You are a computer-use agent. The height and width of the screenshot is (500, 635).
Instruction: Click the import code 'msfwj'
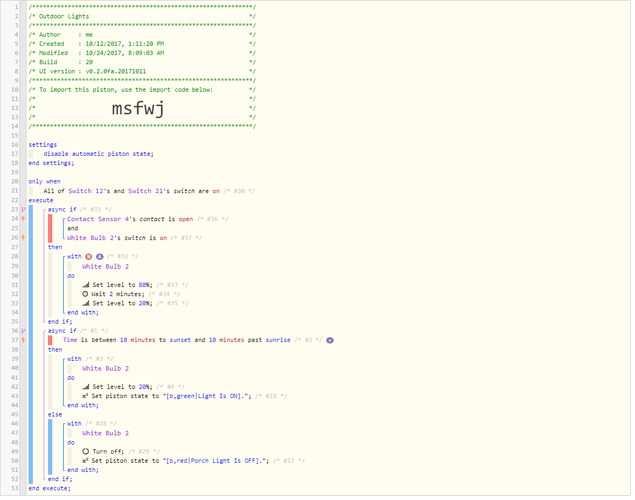coord(138,108)
